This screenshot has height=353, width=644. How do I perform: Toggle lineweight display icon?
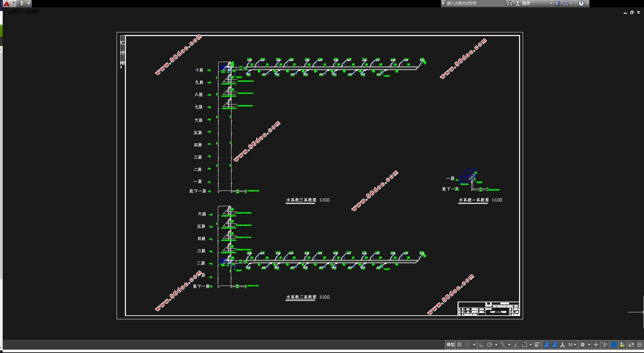pyautogui.click(x=537, y=345)
